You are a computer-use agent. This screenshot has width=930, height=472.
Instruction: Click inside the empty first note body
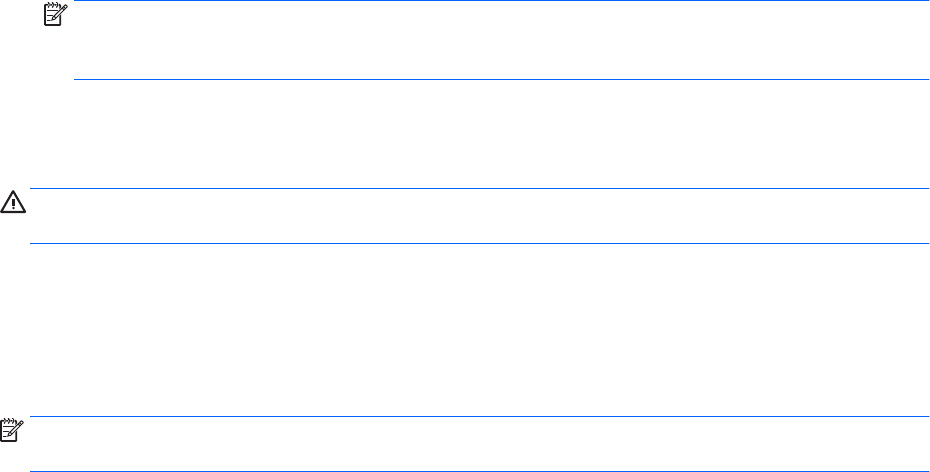pyautogui.click(x=500, y=40)
